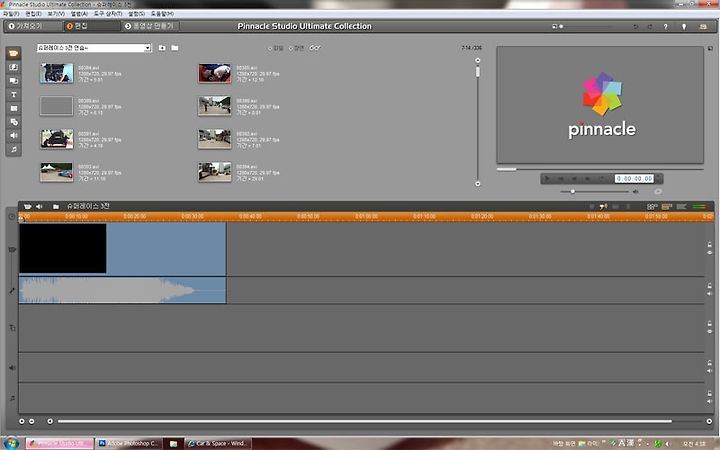Toggle the glasses preview icon above album
The width and height of the screenshot is (720, 450).
click(x=315, y=48)
